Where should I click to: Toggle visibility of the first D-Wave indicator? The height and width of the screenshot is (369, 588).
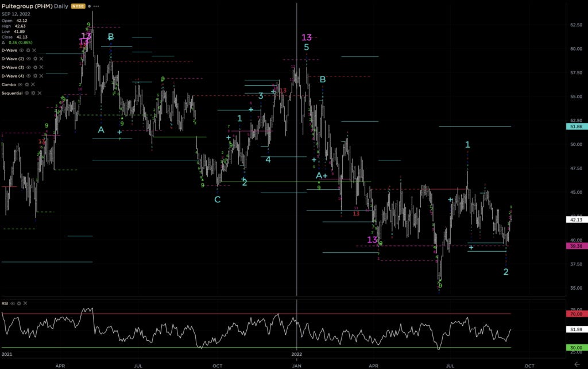pyautogui.click(x=21, y=51)
